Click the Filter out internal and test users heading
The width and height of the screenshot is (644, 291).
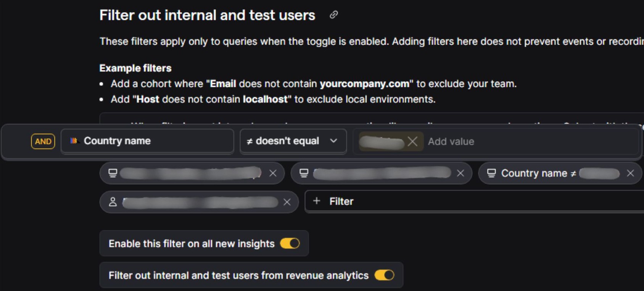tap(207, 15)
